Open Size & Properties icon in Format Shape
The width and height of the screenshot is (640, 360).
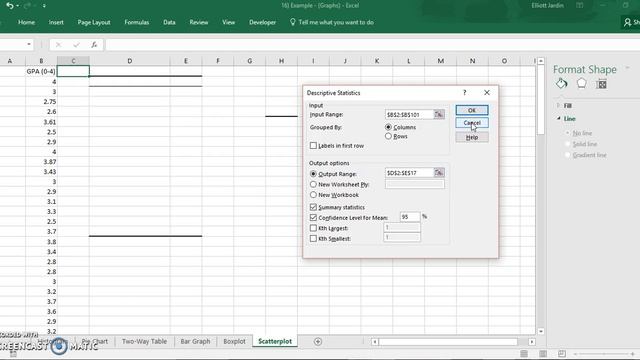(601, 84)
